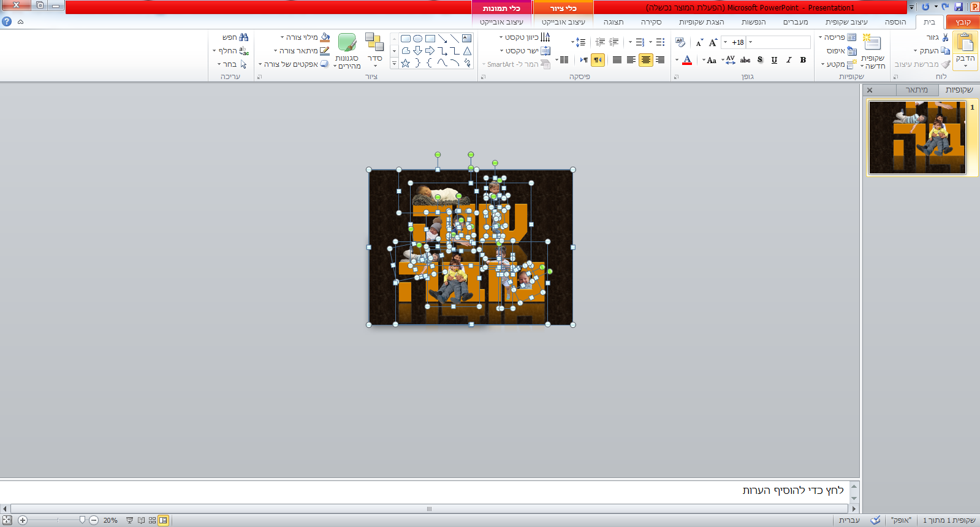This screenshot has height=527, width=980.
Task: Toggle Bold formatting
Action: [803, 60]
